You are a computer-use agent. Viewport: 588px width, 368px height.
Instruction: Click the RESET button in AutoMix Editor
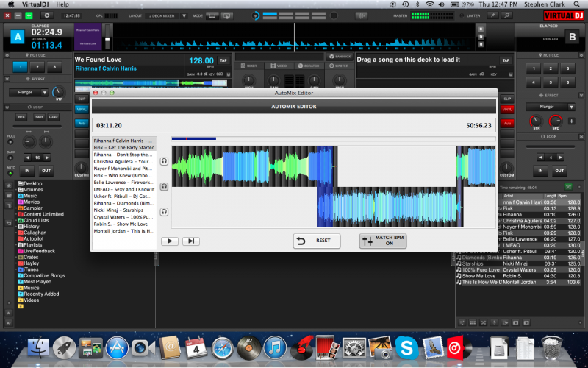[x=317, y=241]
